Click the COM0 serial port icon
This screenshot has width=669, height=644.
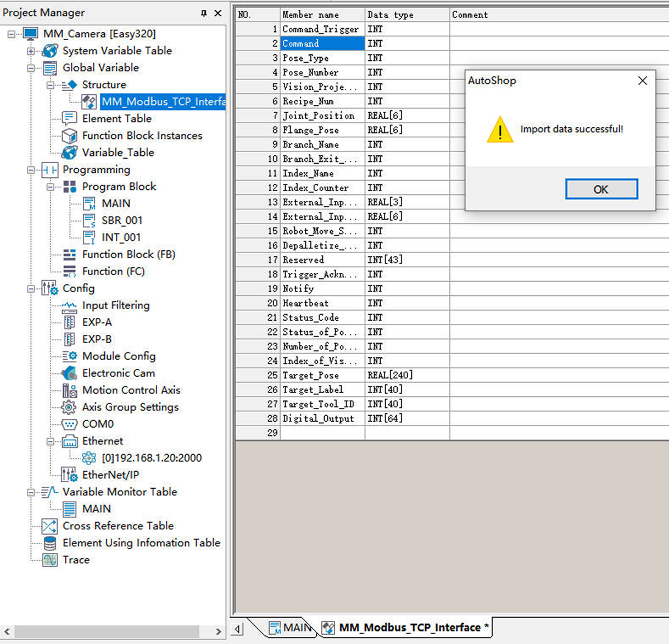[x=70, y=424]
